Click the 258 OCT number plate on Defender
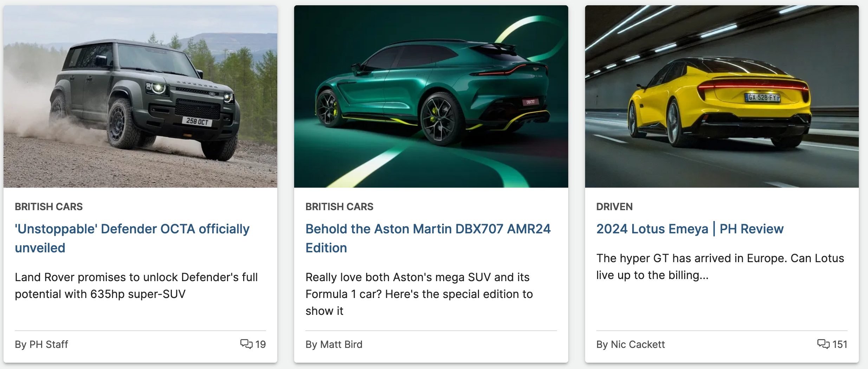 pos(197,121)
